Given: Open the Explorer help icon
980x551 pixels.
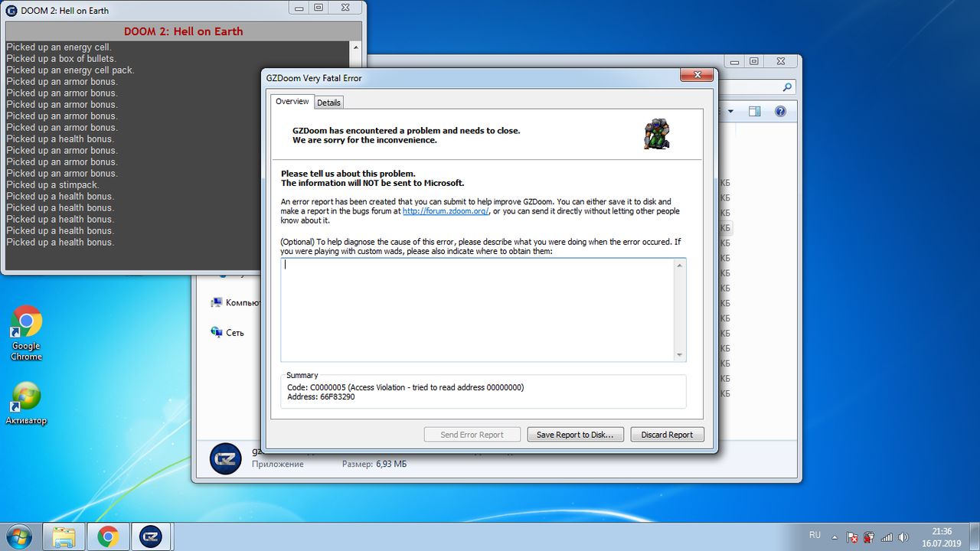Looking at the screenshot, I should pos(780,112).
